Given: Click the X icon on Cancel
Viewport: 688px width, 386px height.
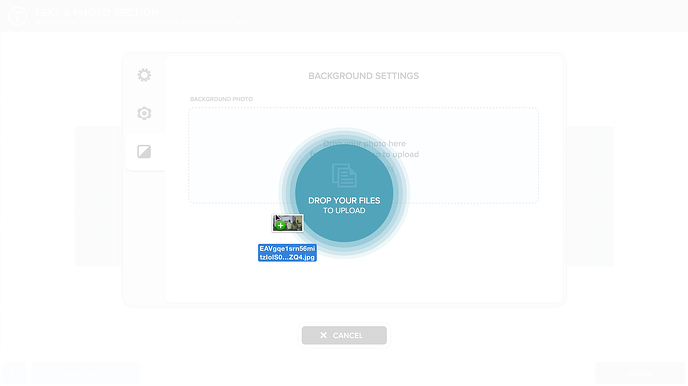Looking at the screenshot, I should pos(323,335).
